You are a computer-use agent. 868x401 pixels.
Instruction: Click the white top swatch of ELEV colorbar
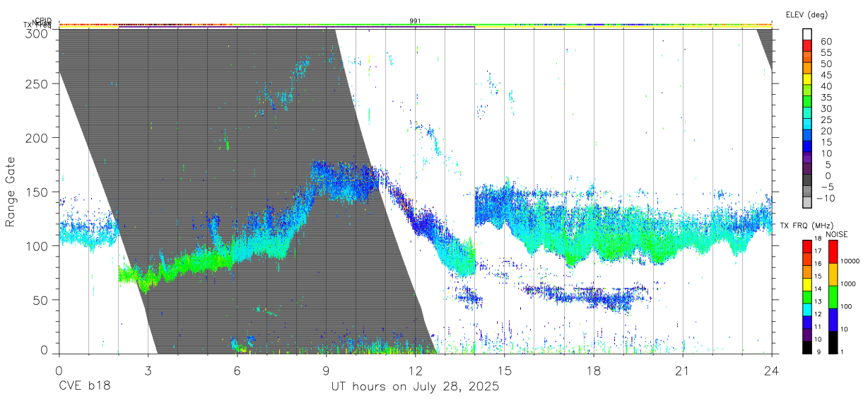807,35
